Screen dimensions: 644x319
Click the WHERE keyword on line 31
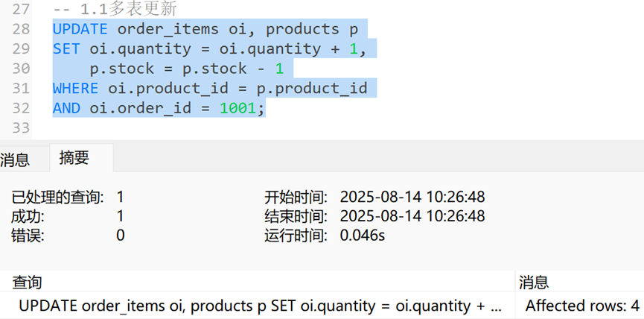pos(75,89)
